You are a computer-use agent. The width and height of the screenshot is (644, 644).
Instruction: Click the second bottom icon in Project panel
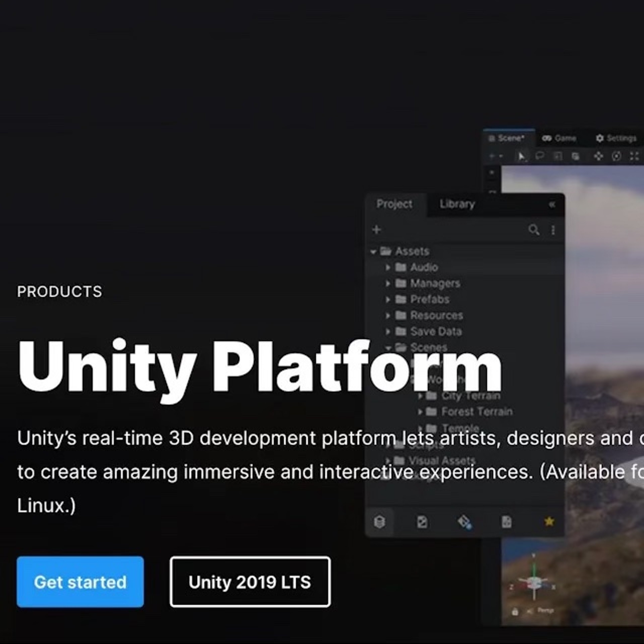tap(422, 522)
